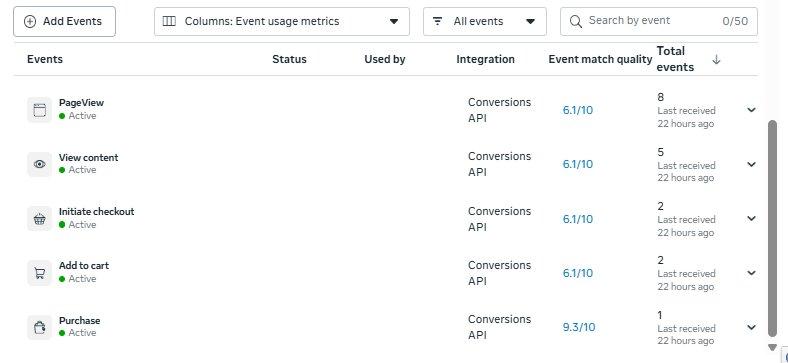Click the Purchase bag icon
Screen dimensions: 788x363
click(39, 327)
